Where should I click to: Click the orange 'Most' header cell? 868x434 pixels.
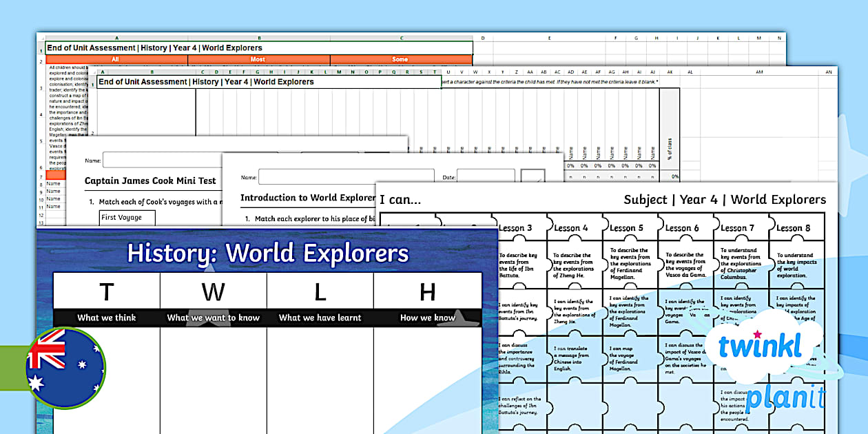pos(258,60)
